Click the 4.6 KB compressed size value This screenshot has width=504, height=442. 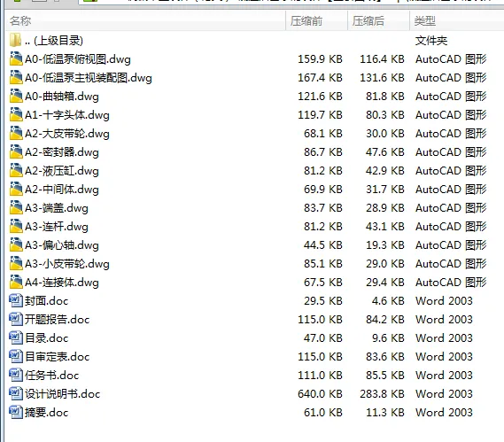click(388, 301)
